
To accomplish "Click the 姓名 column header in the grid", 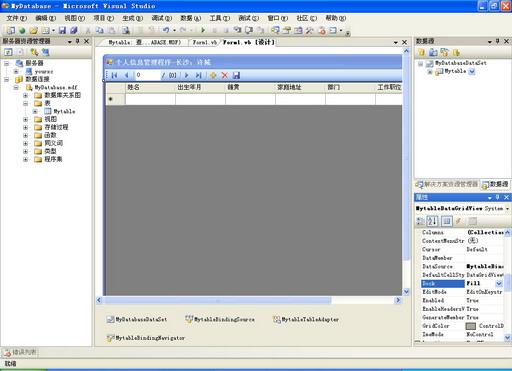I will click(150, 87).
